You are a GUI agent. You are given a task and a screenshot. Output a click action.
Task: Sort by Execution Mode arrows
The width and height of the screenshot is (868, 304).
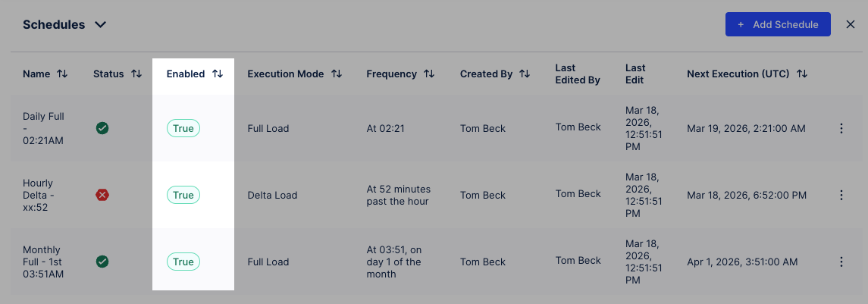click(337, 74)
